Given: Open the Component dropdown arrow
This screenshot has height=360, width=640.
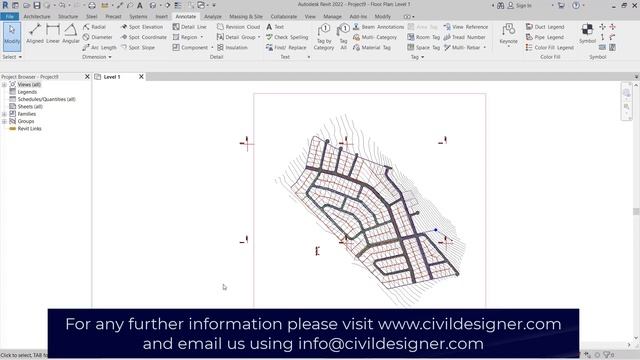Looking at the screenshot, I should click(x=212, y=48).
